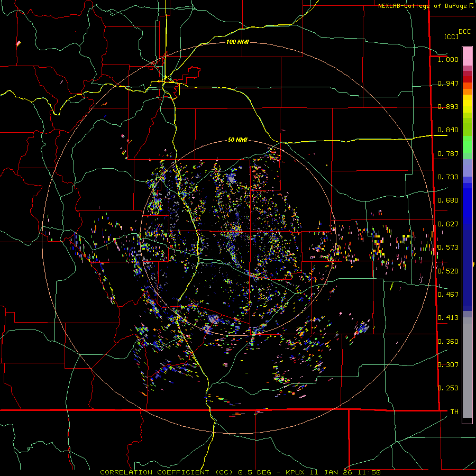The image size is (476, 476).
Task: Click the KPUX station identifier in the caption
Action: coord(295,472)
